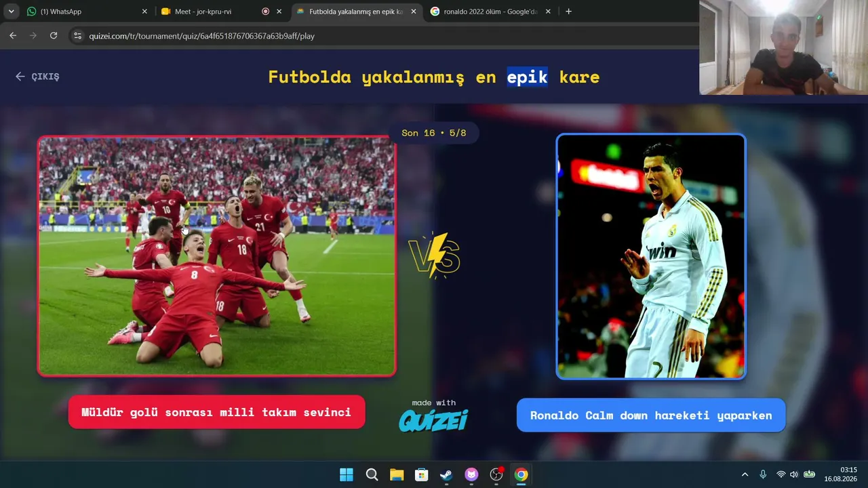The width and height of the screenshot is (868, 488).
Task: Open Windows Search from the taskbar
Action: [x=372, y=474]
